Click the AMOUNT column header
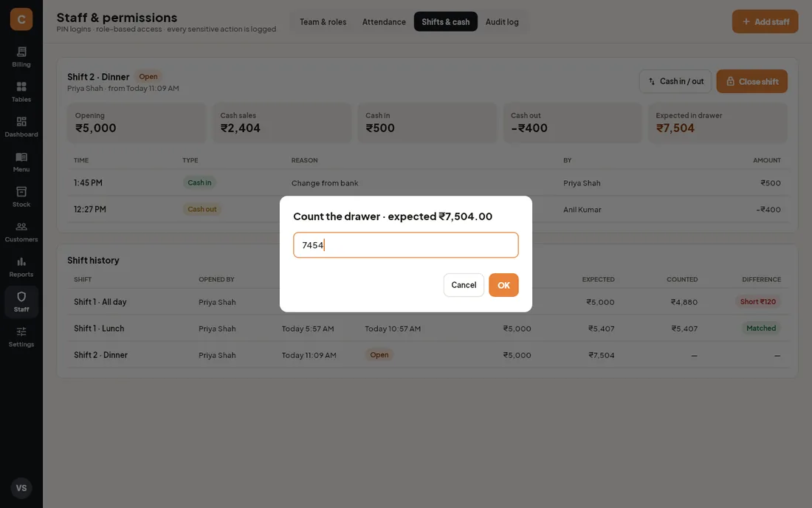The image size is (812, 508). tap(766, 160)
